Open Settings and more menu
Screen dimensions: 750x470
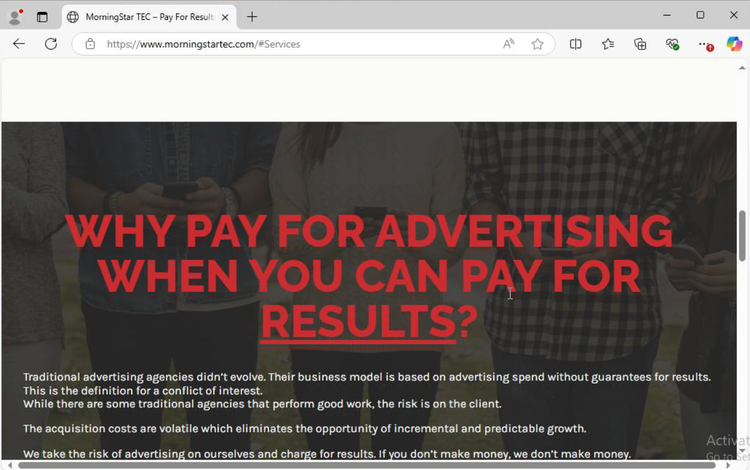click(x=704, y=44)
